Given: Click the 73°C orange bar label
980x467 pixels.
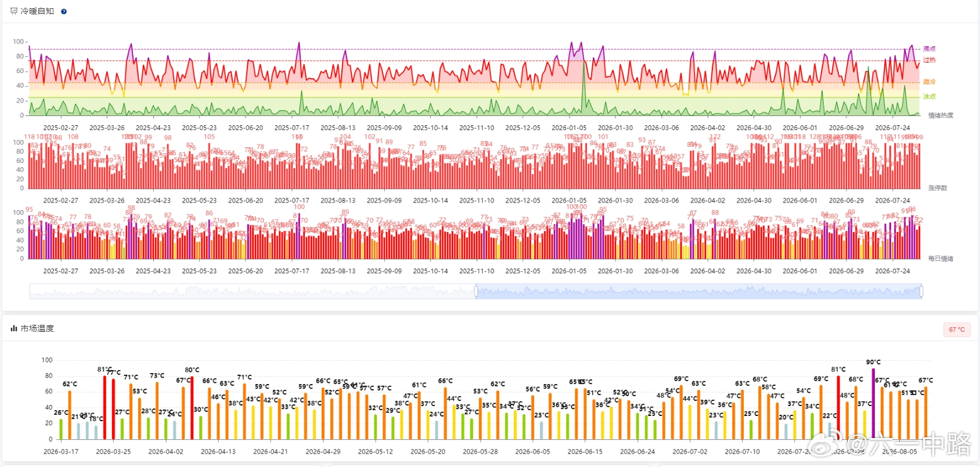Looking at the screenshot, I should click(157, 375).
